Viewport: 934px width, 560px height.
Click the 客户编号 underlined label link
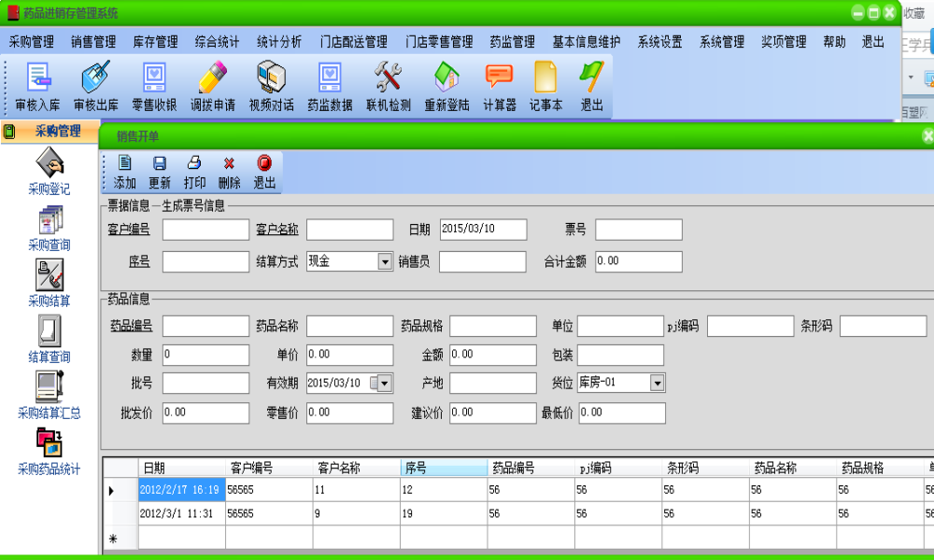pyautogui.click(x=129, y=229)
